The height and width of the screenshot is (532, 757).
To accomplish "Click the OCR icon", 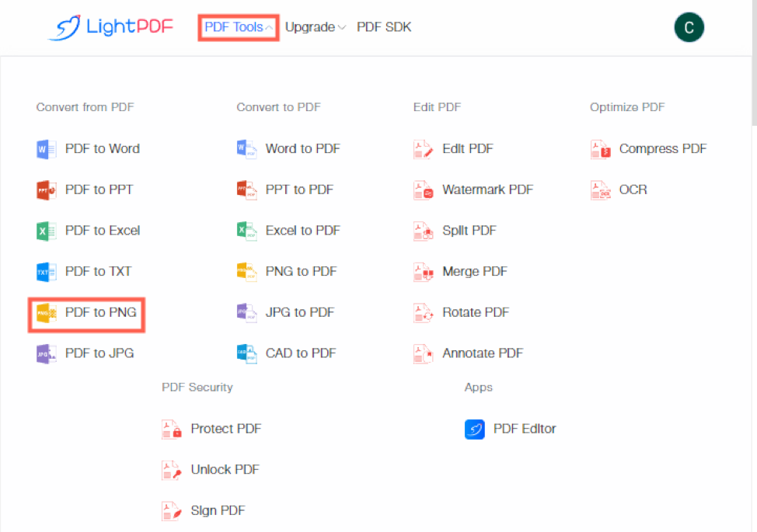I will pos(601,190).
